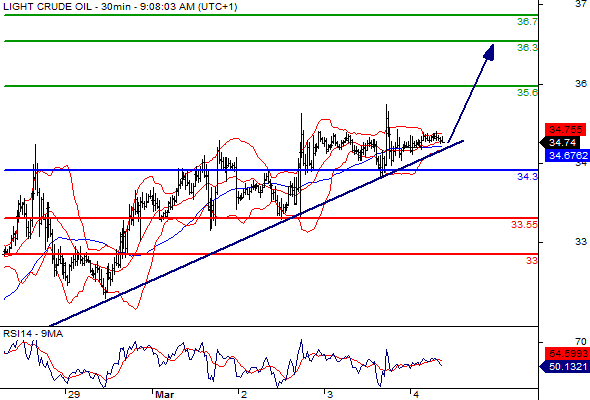Screen dimensions: 590x400
Task: Click the blue 34.6762 moving average tag
Action: tap(567, 155)
